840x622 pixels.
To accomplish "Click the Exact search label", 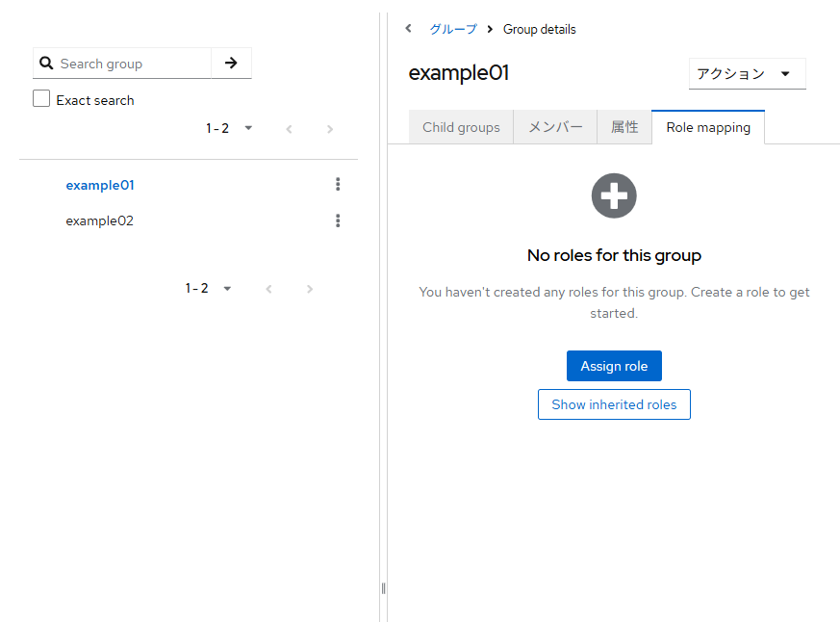I will pyautogui.click(x=95, y=100).
